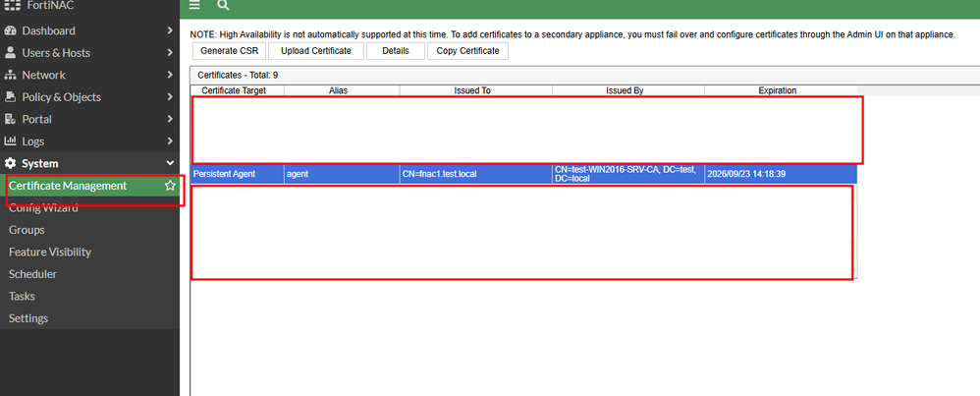Click the Portal icon
Screen dimensions: 980x396
click(x=10, y=119)
